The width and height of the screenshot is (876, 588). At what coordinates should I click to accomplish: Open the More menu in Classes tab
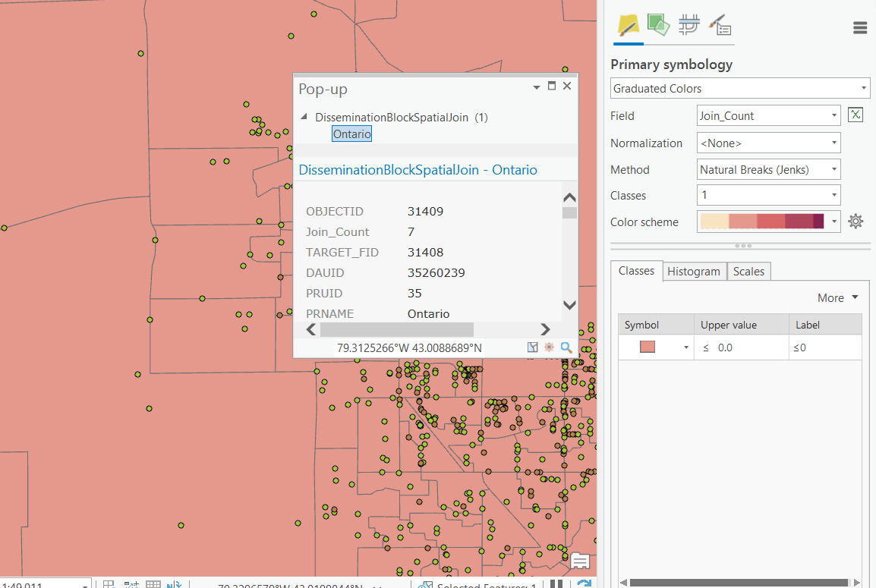tap(837, 298)
